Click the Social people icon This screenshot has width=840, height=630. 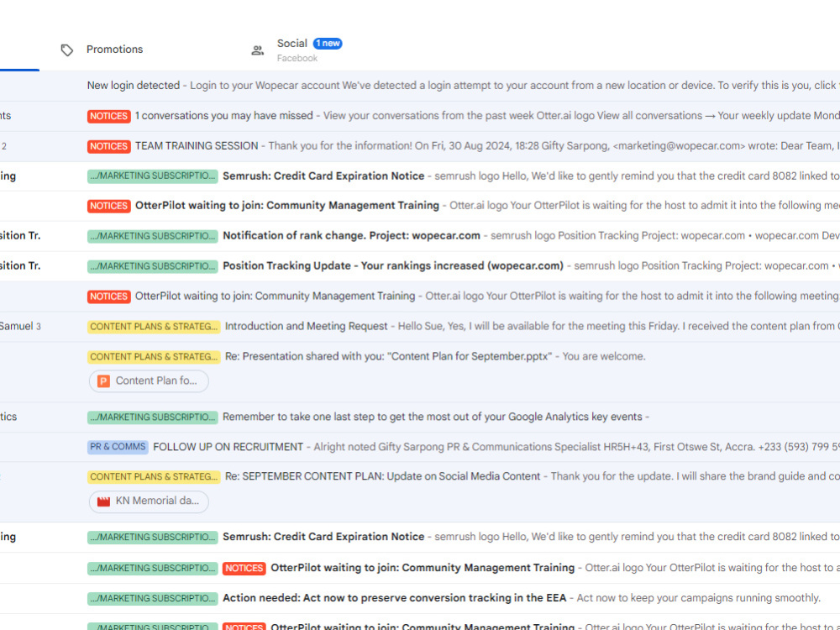click(258, 50)
